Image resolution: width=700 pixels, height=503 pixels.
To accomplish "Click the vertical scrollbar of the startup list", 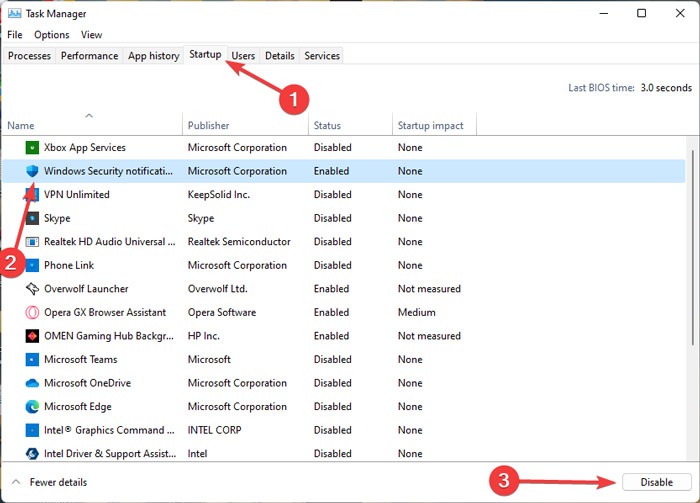I will click(693, 248).
